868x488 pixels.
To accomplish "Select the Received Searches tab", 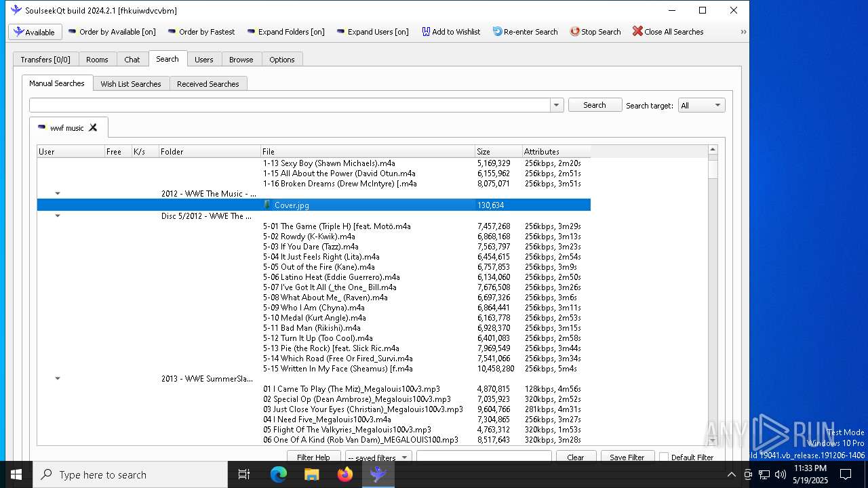I will [208, 84].
